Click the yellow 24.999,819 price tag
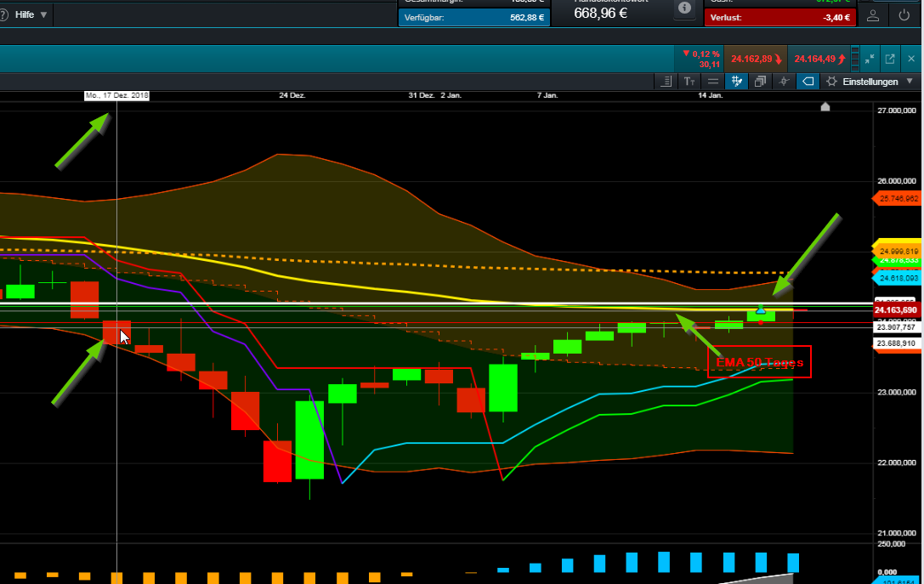 [x=898, y=250]
